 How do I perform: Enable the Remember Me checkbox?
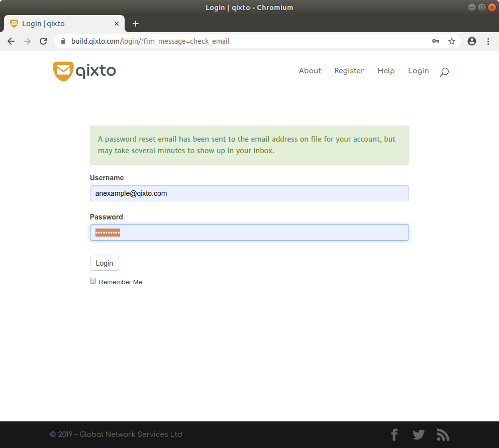(x=93, y=281)
